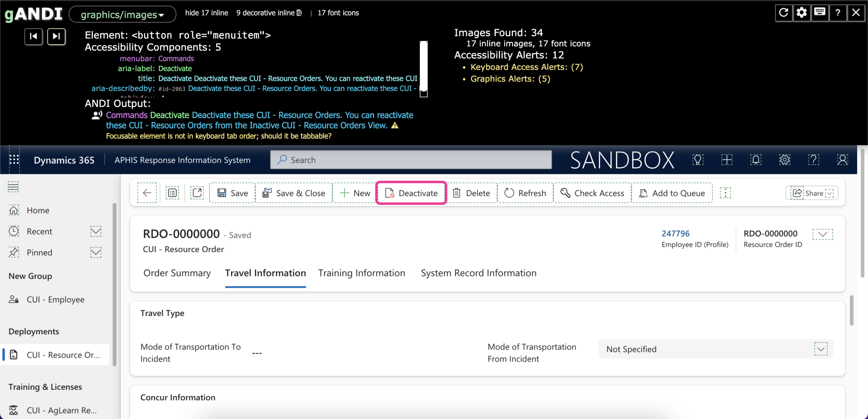Image resolution: width=868 pixels, height=419 pixels.
Task: Toggle hide 17 inline images
Action: pyautogui.click(x=206, y=13)
